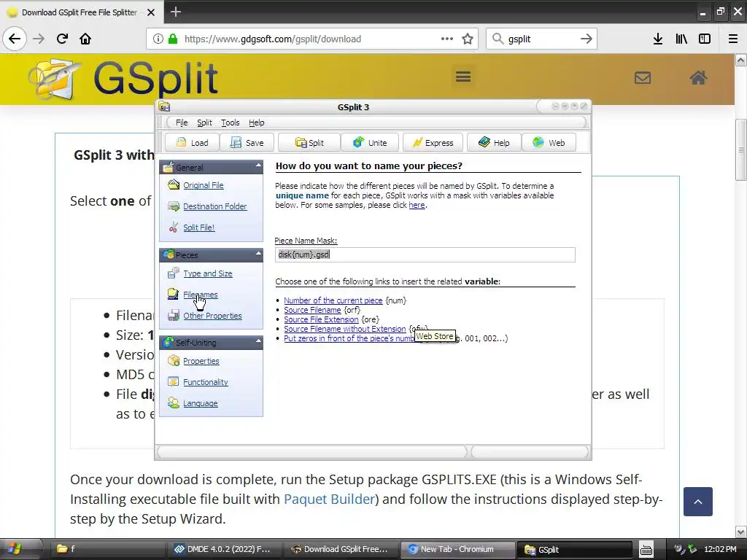Insert Source Filename without Extension variable

coord(345,329)
